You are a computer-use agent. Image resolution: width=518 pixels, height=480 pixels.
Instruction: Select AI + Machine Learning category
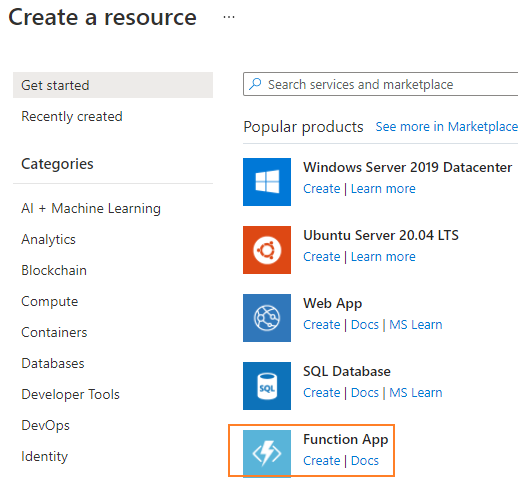[91, 208]
